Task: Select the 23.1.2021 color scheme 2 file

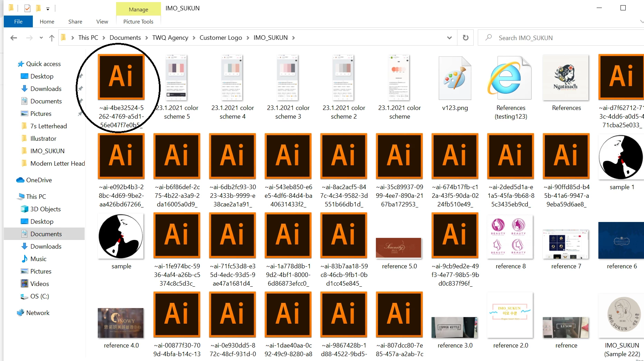Action: [343, 77]
